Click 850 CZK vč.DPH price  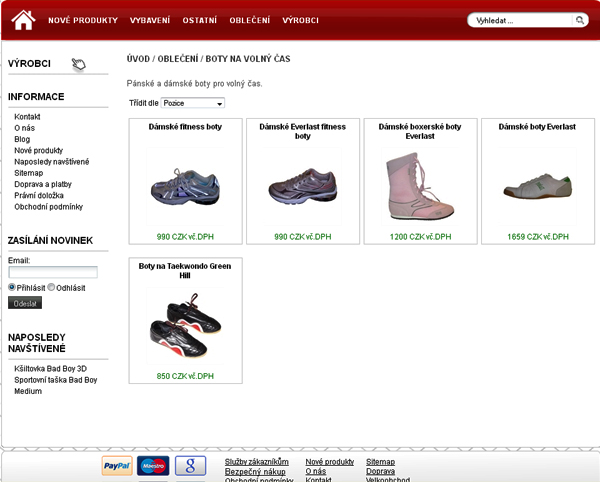(x=185, y=376)
